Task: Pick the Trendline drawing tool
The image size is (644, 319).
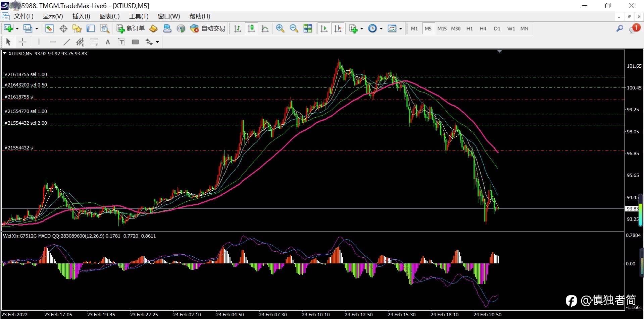Action: pos(67,42)
